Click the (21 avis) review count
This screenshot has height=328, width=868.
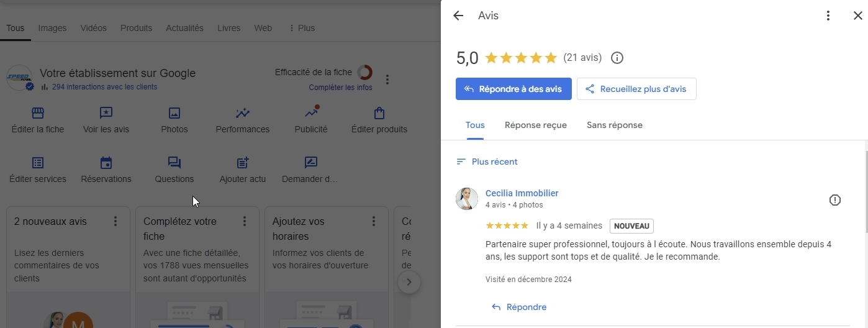coord(582,58)
